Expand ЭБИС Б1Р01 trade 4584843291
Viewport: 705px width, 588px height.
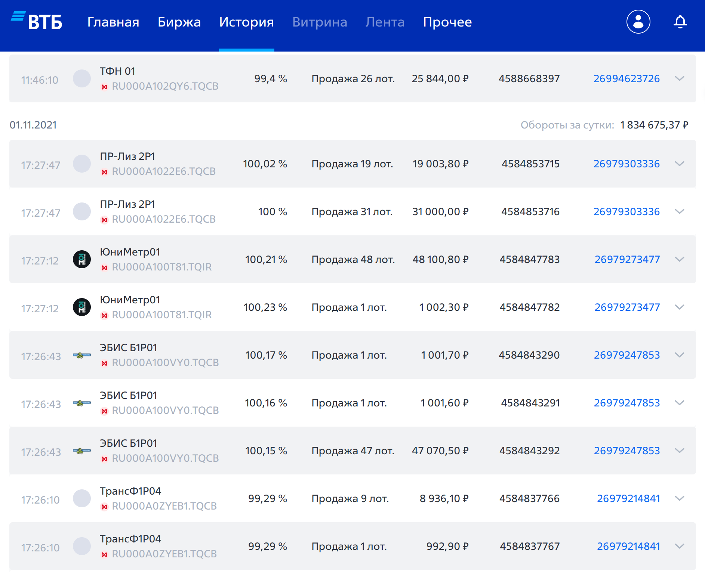pos(680,403)
